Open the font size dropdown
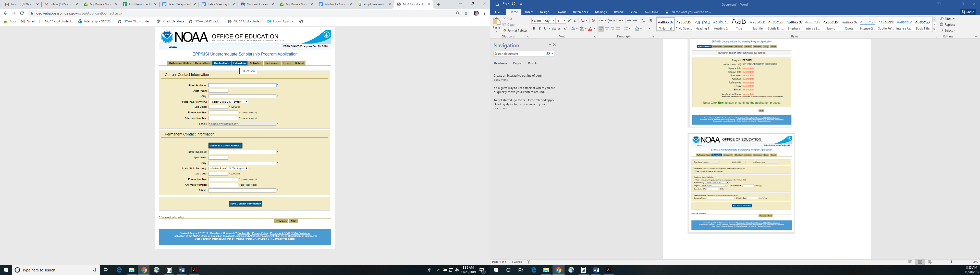This screenshot has height=275, width=980. pyautogui.click(x=564, y=21)
